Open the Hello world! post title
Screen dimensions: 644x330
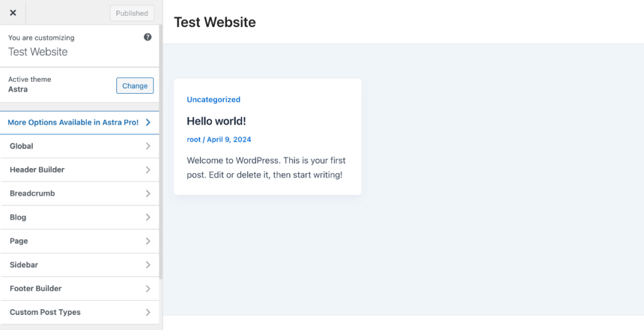point(216,121)
